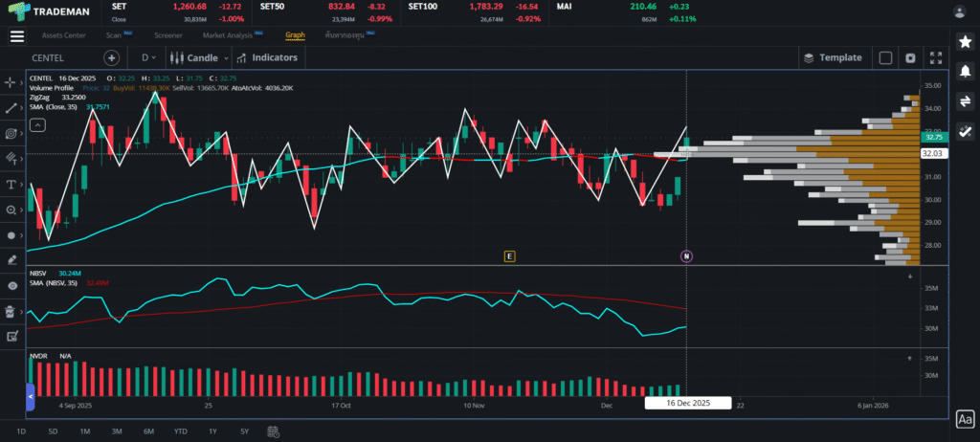Select the 6M time range
Image resolution: width=980 pixels, height=442 pixels.
pos(148,431)
